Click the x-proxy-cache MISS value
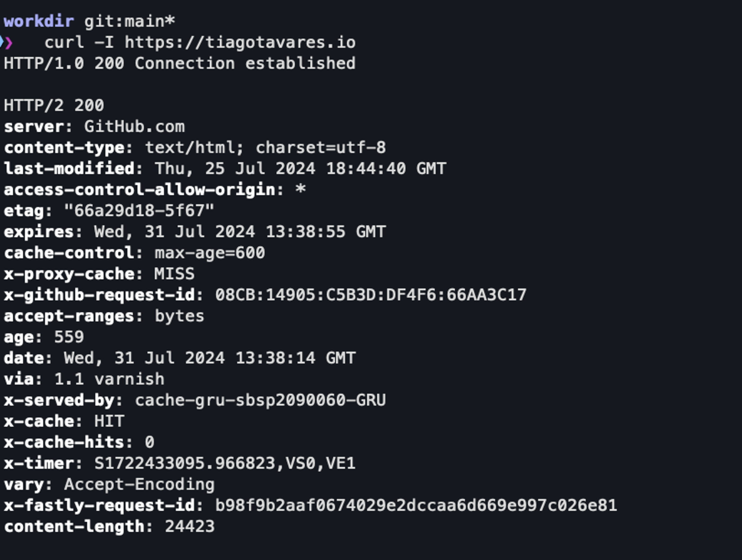The height and width of the screenshot is (560, 742). point(174,274)
